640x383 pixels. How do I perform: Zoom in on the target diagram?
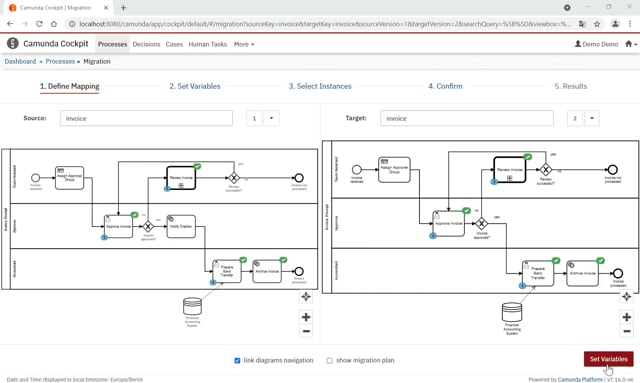pos(627,317)
